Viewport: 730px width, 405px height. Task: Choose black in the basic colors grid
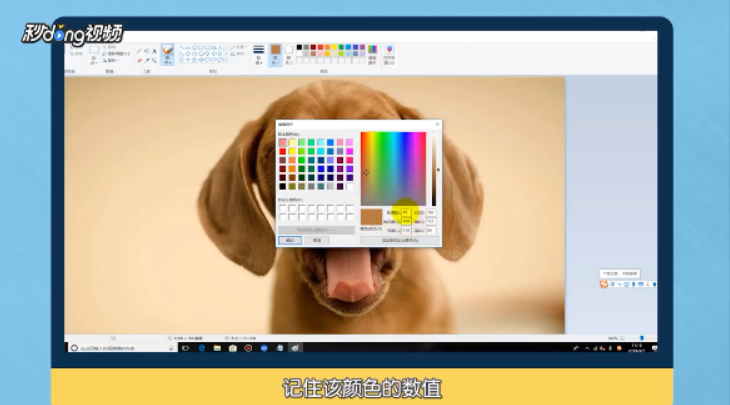(x=283, y=186)
